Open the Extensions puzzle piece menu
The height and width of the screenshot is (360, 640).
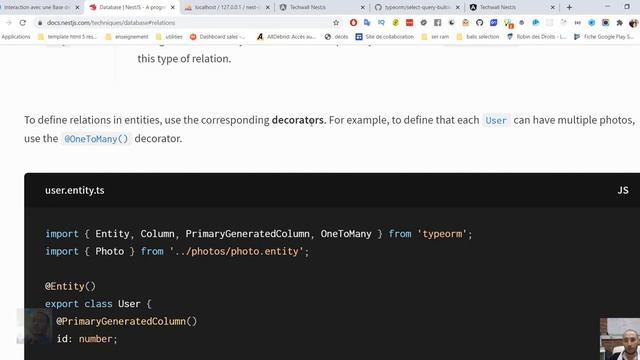pyautogui.click(x=620, y=23)
